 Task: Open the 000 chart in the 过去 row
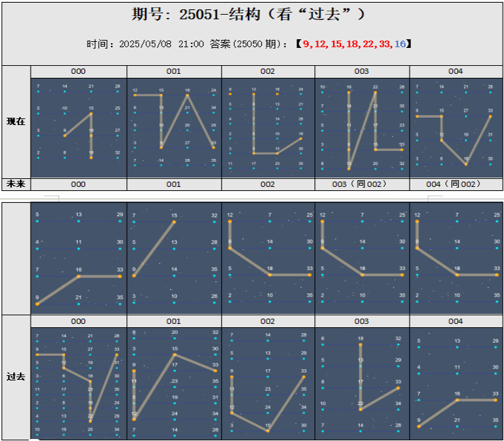click(x=78, y=382)
